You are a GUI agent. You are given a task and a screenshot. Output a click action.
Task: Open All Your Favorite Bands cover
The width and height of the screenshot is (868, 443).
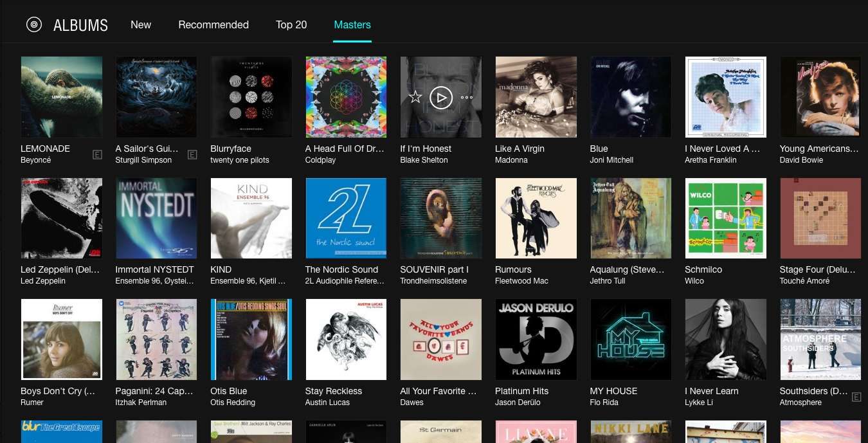coord(441,339)
